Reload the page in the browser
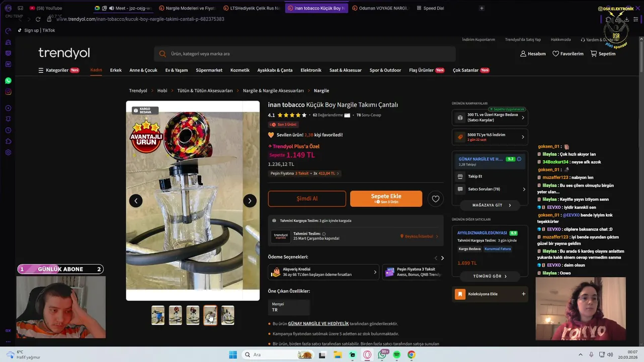This screenshot has width=644, height=362. click(x=38, y=19)
